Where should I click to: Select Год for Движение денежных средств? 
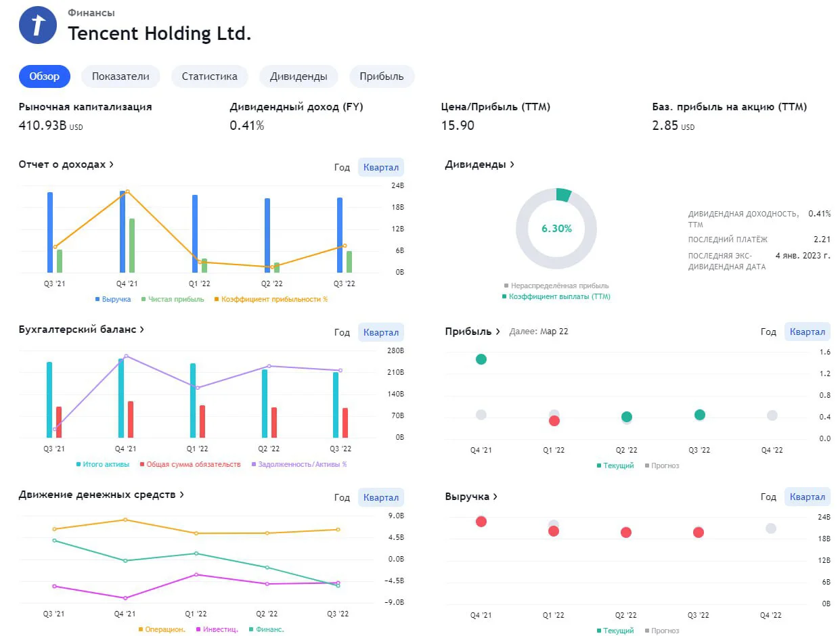pyautogui.click(x=342, y=497)
